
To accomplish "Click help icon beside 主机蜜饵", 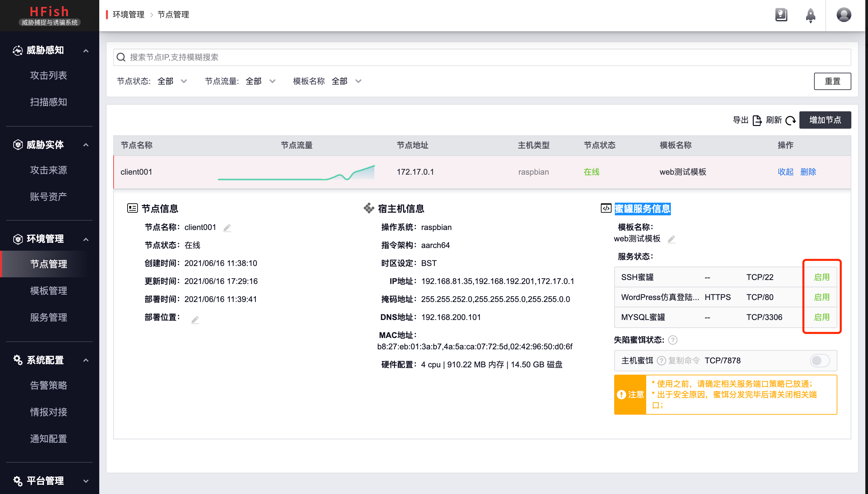I will point(661,360).
